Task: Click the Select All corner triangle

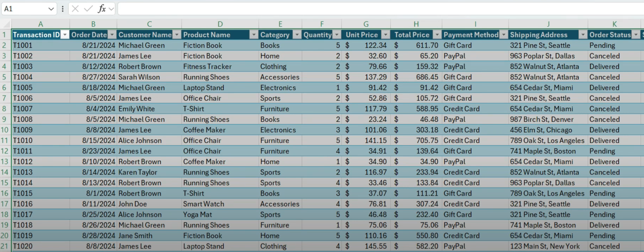Action: coord(6,24)
